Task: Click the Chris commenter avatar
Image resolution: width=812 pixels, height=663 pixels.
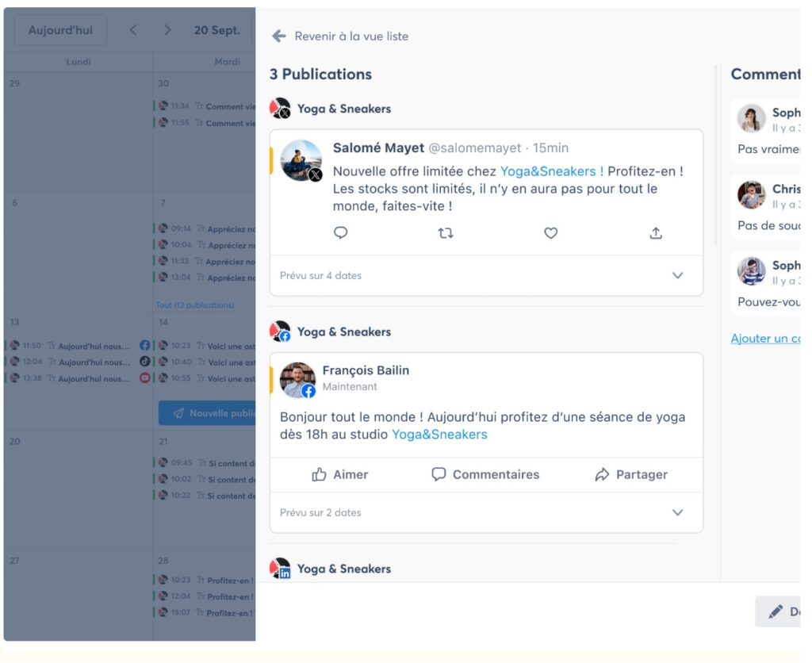Action: pyautogui.click(x=752, y=195)
